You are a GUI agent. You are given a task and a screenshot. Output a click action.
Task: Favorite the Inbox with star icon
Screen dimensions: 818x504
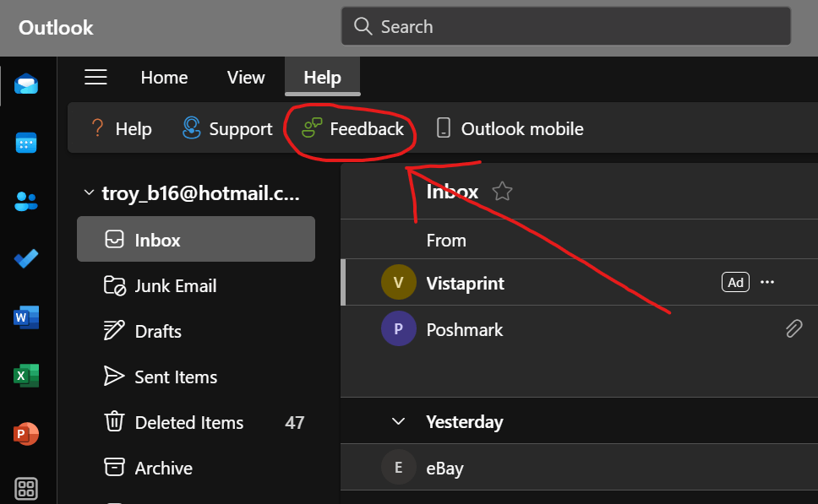[x=503, y=192]
